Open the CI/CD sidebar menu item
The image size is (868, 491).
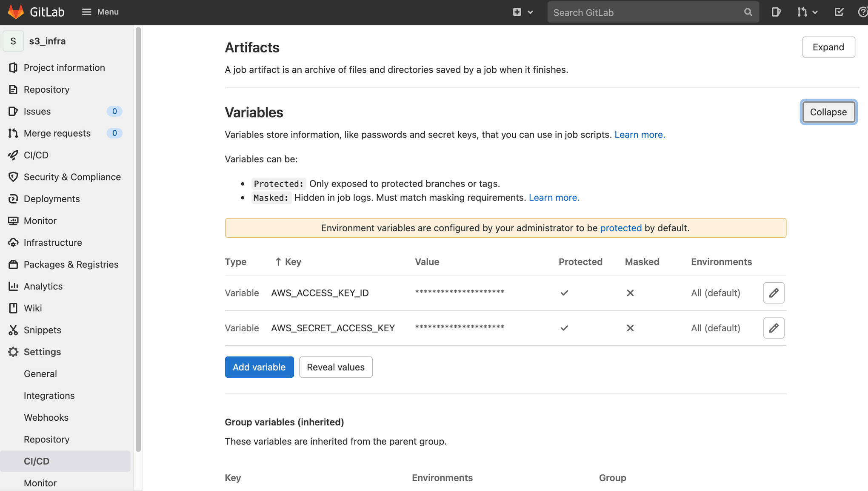tap(36, 155)
